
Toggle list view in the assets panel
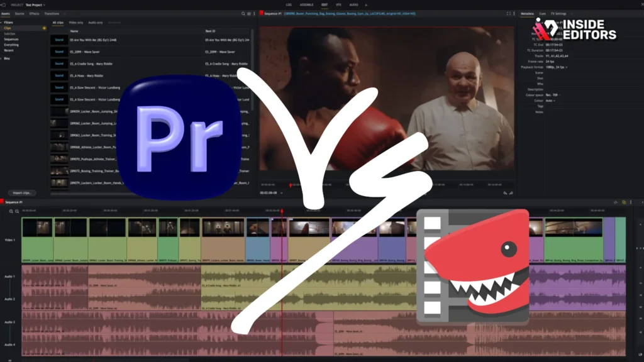pos(249,14)
